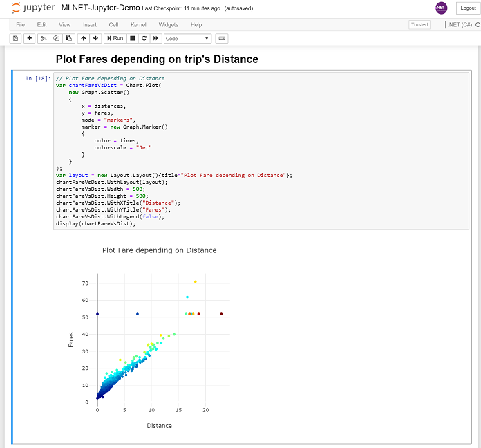The image size is (481, 448).
Task: Save and checkpoint the notebook
Action: pyautogui.click(x=15, y=38)
